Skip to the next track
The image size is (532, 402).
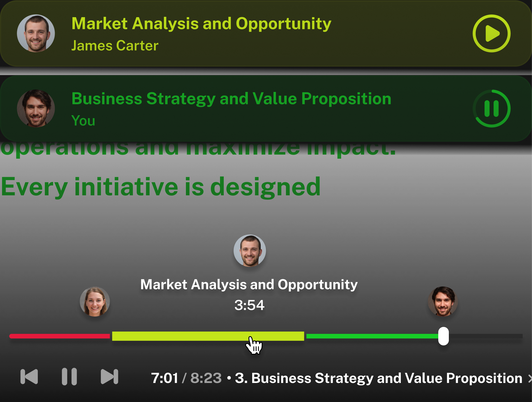tap(109, 377)
